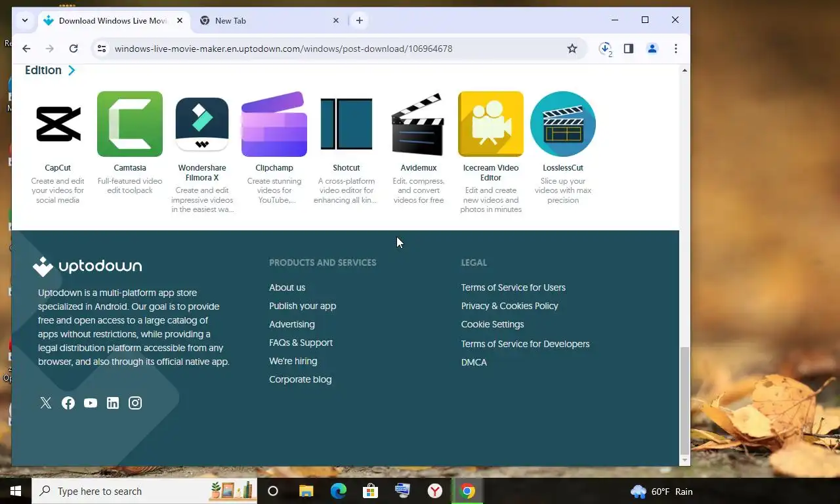This screenshot has height=504, width=840.
Task: Click the Clipchamp app title
Action: click(274, 168)
